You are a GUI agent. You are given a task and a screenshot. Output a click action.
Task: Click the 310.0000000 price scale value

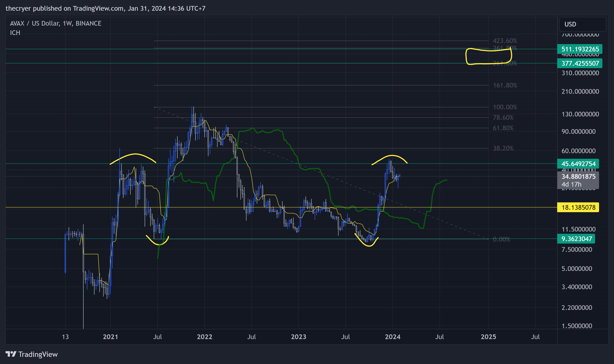580,73
